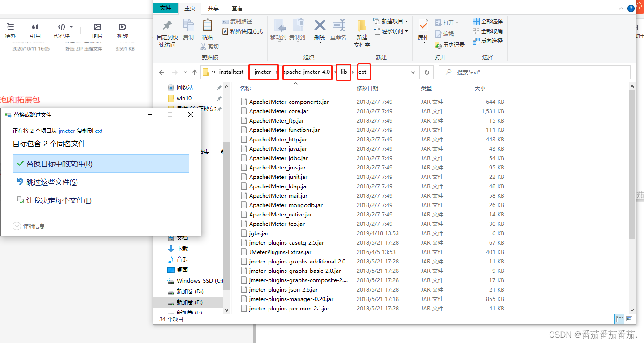Click the Back navigation arrow
Screen dimensions: 644x343
pos(162,72)
